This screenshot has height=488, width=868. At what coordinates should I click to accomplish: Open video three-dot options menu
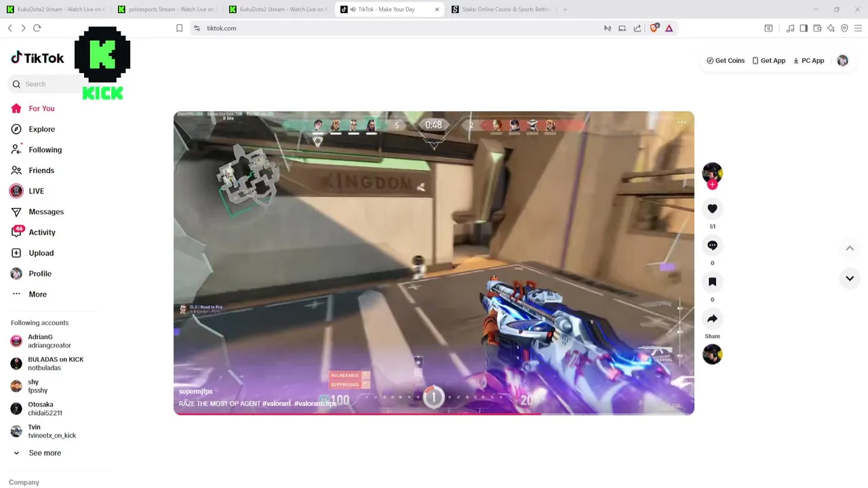click(x=682, y=123)
